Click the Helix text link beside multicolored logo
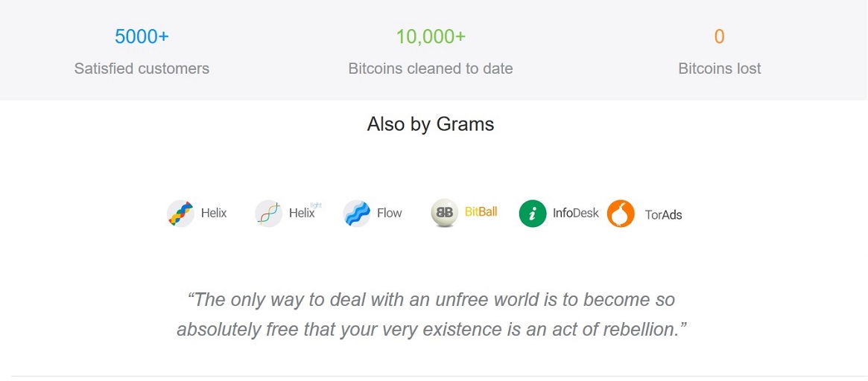 (214, 214)
